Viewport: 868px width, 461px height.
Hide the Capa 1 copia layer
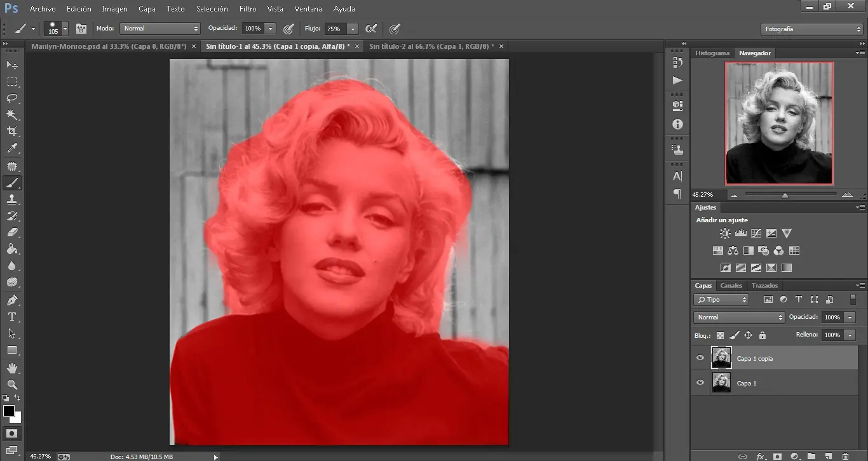(700, 358)
